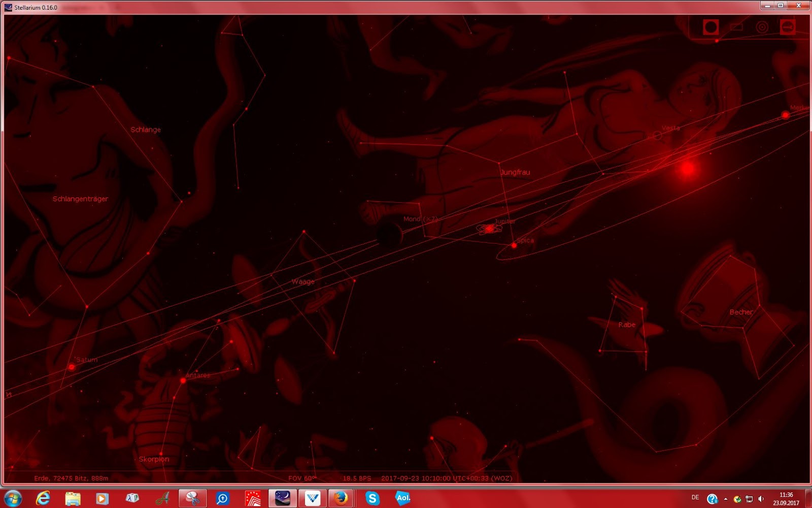The image size is (812, 508).
Task: Click the Show Desktop strip
Action: (x=808, y=498)
